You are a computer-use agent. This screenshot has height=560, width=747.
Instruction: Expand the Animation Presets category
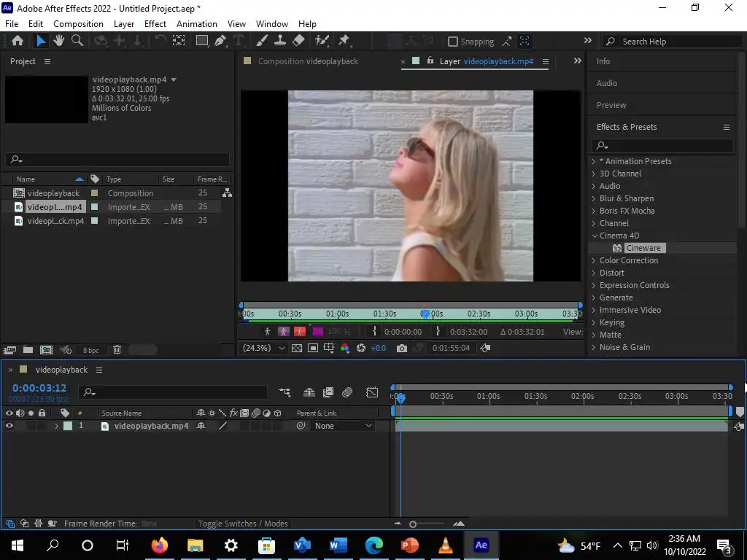pos(594,161)
